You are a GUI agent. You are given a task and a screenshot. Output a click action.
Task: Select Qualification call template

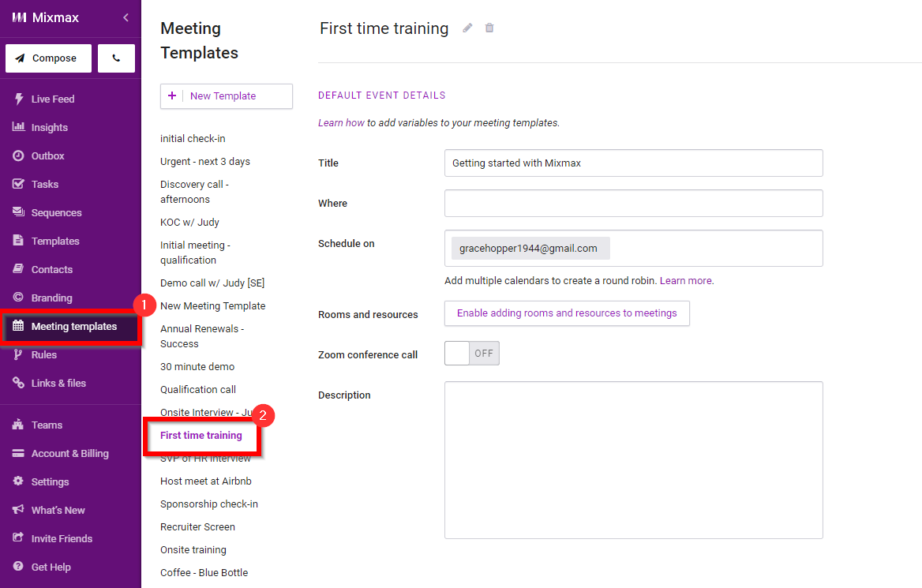(198, 390)
